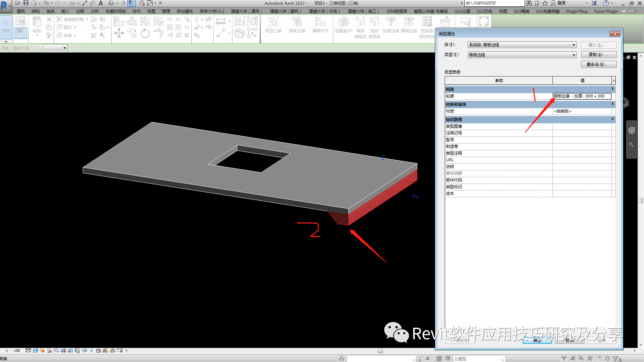Image resolution: width=644 pixels, height=362 pixels.
Task: Click the 包围盒3D bounding box tool
Action: click(x=344, y=25)
